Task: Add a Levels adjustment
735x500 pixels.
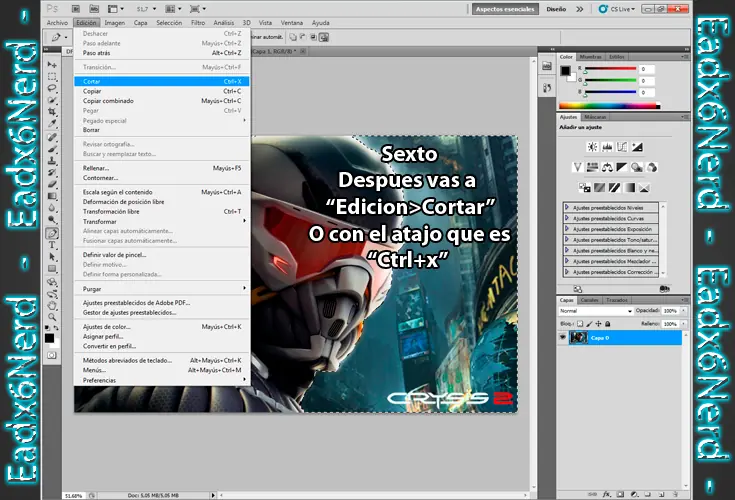Action: click(607, 147)
